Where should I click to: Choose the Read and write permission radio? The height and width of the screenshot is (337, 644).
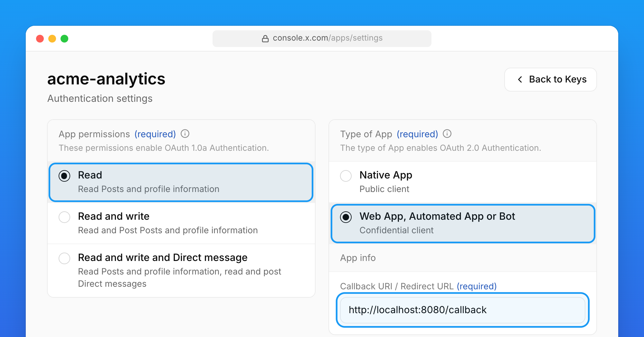64,217
